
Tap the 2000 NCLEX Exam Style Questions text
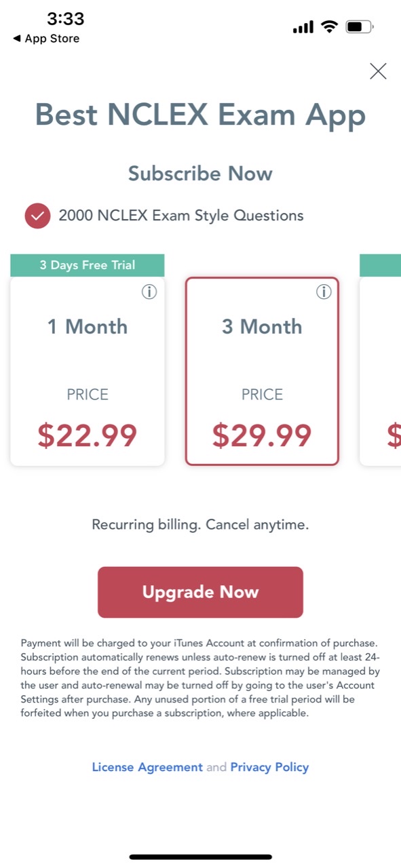coord(181,216)
